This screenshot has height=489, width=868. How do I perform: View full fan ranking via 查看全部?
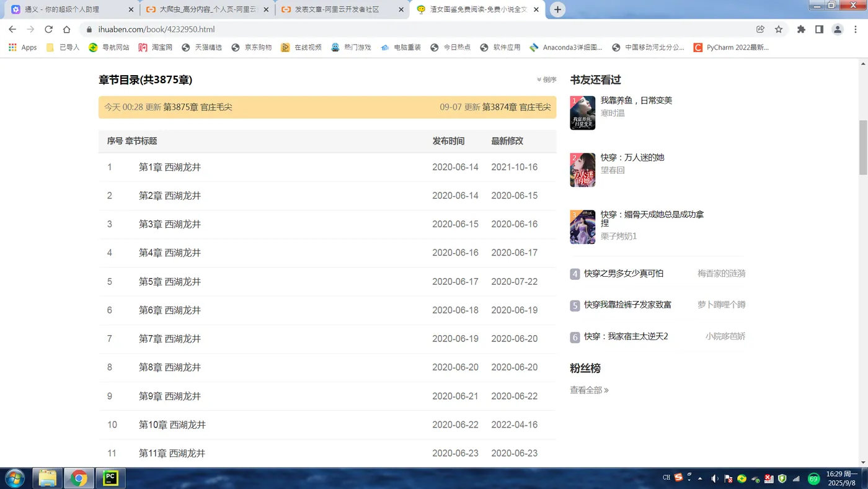coord(589,390)
